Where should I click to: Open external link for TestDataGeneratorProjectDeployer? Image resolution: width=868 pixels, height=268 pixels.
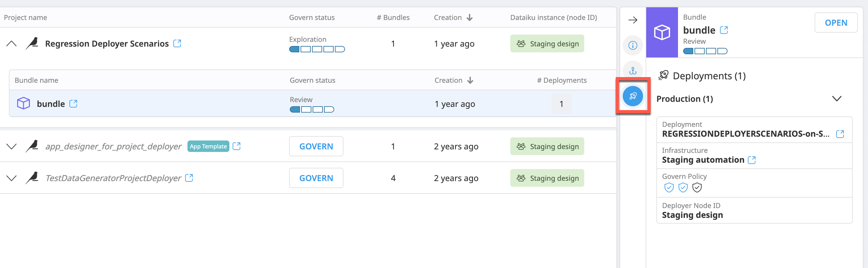189,178
